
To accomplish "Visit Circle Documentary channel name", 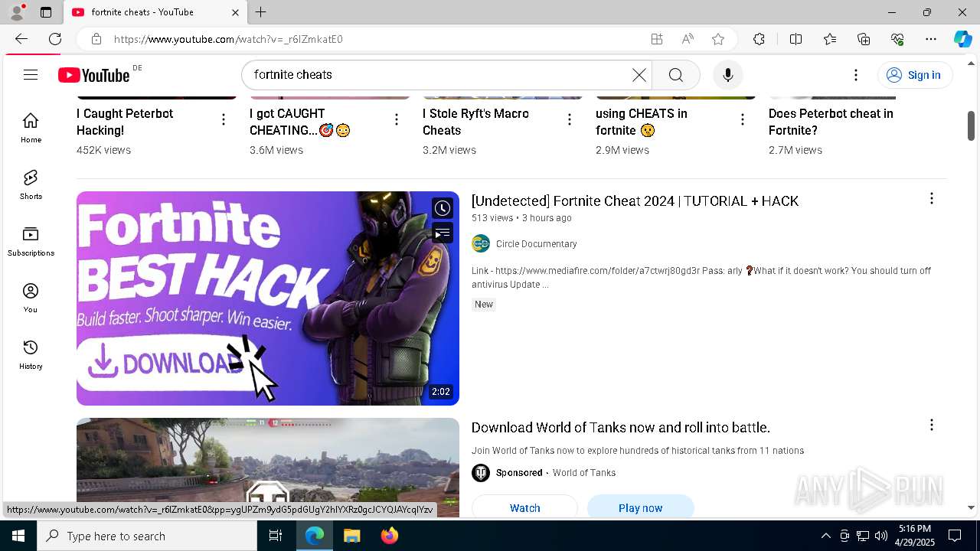I will 536,243.
